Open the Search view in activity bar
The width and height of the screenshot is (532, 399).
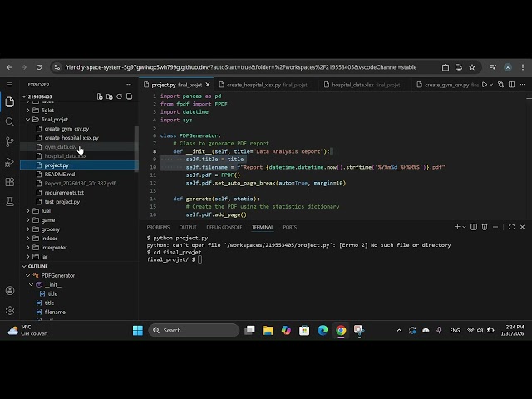coord(10,121)
